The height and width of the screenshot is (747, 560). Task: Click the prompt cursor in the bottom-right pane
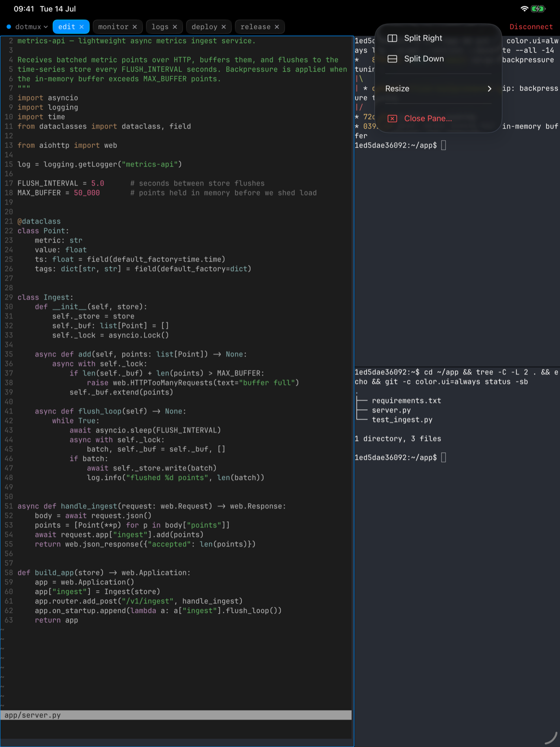click(x=443, y=457)
